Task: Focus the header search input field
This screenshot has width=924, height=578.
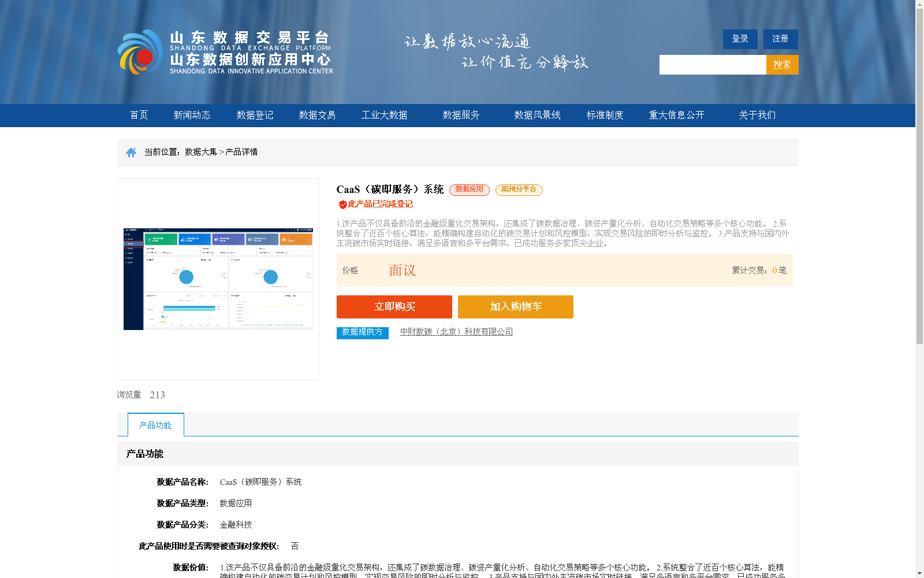Action: click(713, 65)
